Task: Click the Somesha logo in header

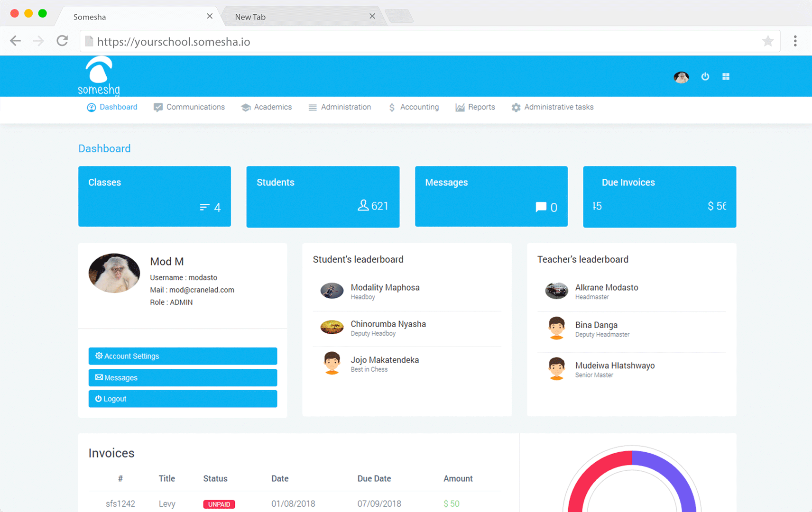Action: point(99,76)
